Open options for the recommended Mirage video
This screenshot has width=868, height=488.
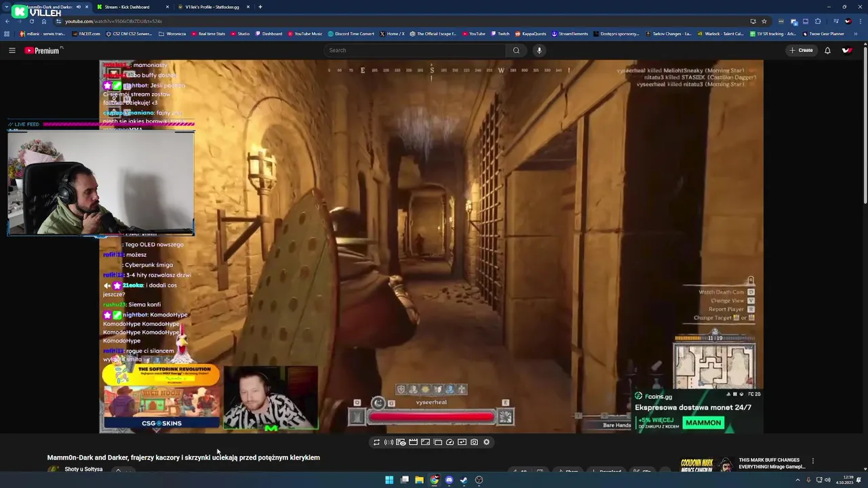point(813,461)
